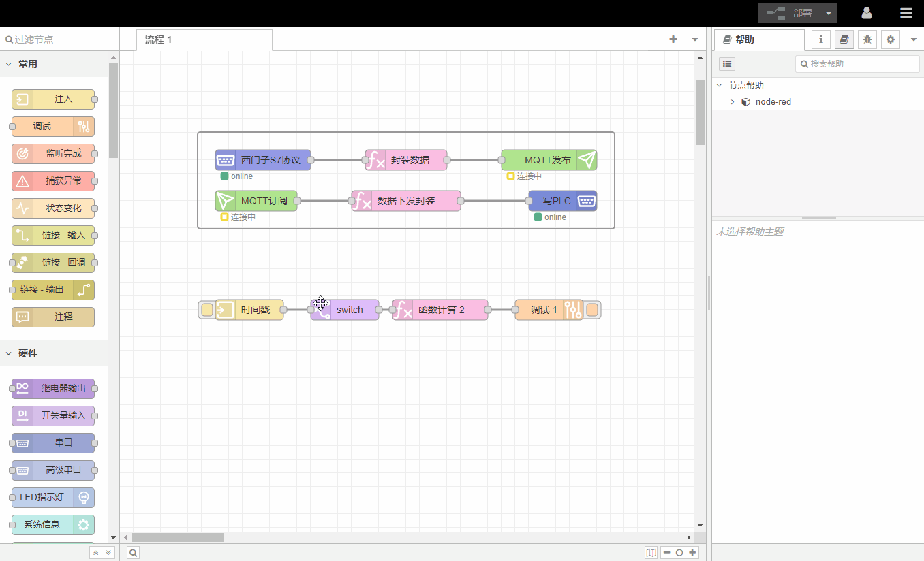Click the user account icon

(x=867, y=13)
